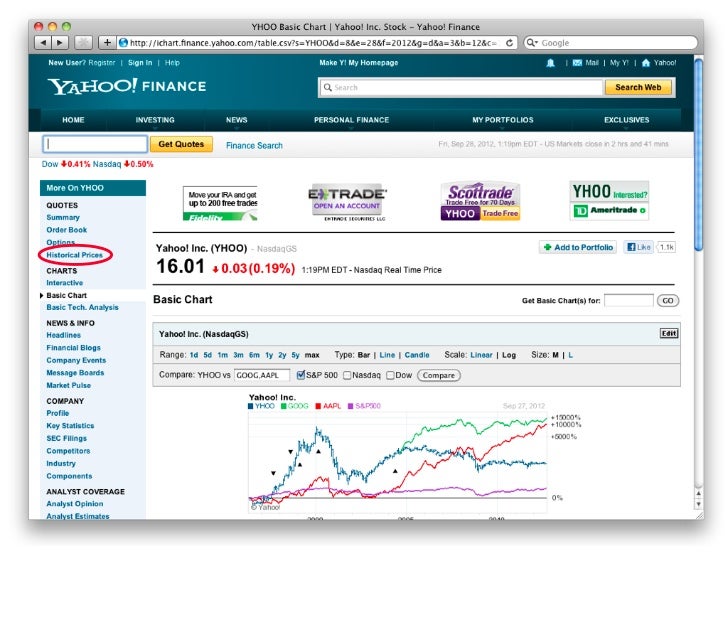This screenshot has width=728, height=636.
Task: Open the Summary quotes link
Action: [x=63, y=217]
